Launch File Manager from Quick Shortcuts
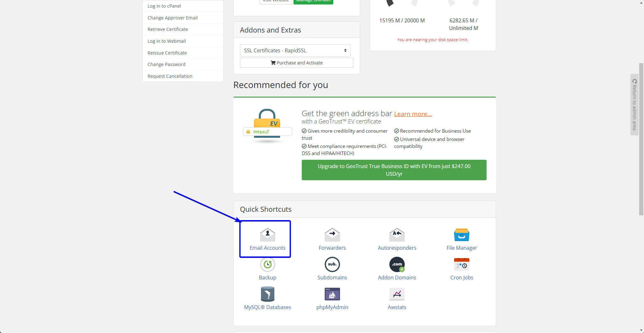The image size is (644, 333). tap(461, 235)
